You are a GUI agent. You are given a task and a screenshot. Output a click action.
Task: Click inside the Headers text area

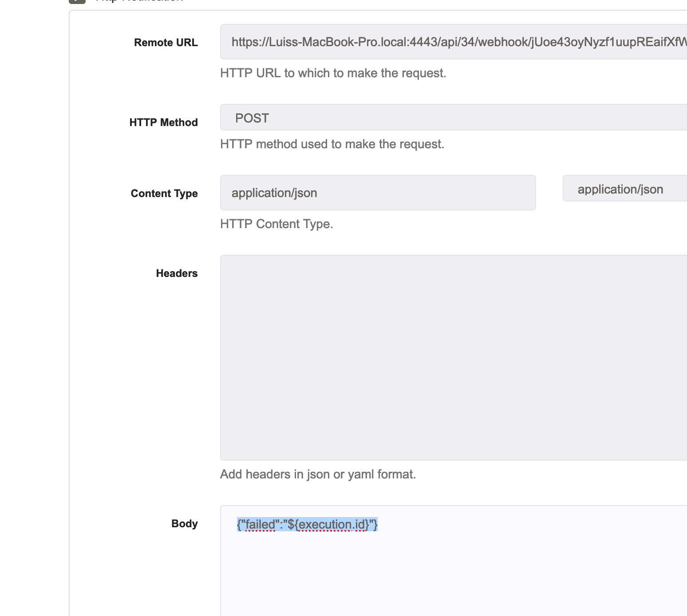click(x=454, y=358)
